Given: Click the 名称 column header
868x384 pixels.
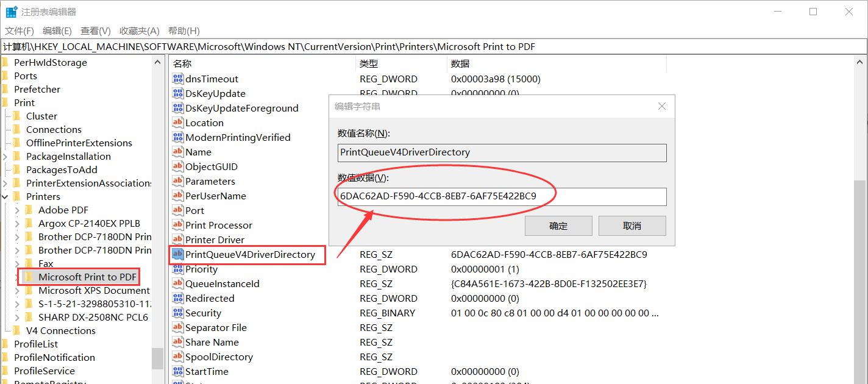Looking at the screenshot, I should (182, 63).
